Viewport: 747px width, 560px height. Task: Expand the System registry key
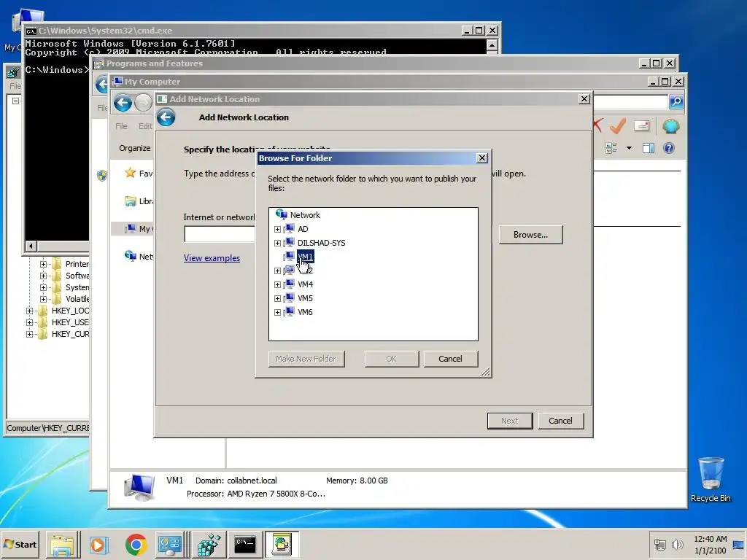[43, 287]
